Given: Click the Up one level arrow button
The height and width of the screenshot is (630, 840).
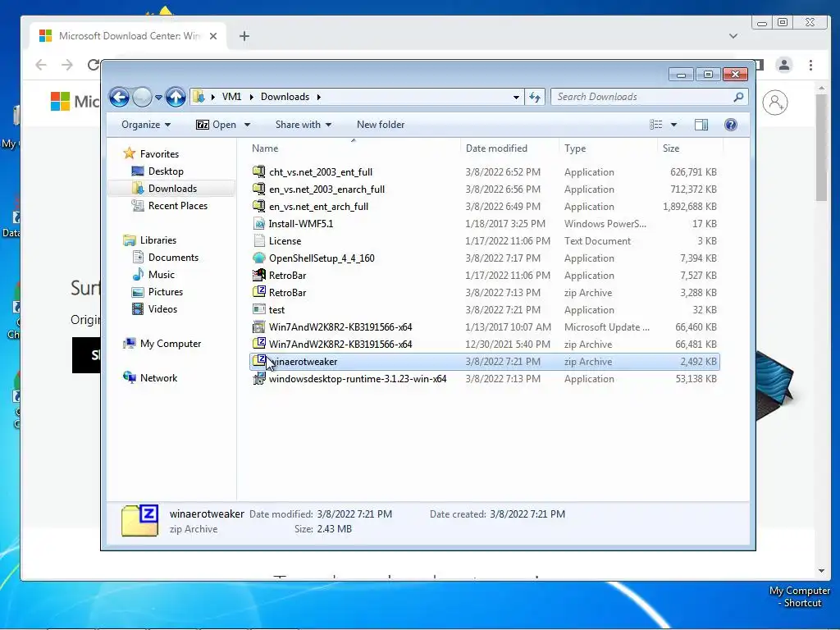Looking at the screenshot, I should pyautogui.click(x=176, y=97).
